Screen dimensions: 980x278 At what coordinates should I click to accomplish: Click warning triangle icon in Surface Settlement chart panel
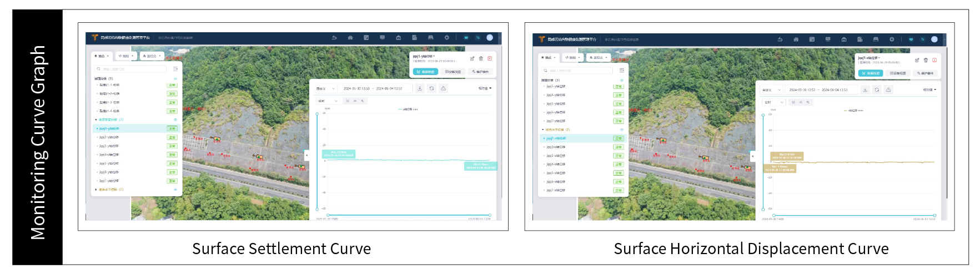[x=443, y=88]
